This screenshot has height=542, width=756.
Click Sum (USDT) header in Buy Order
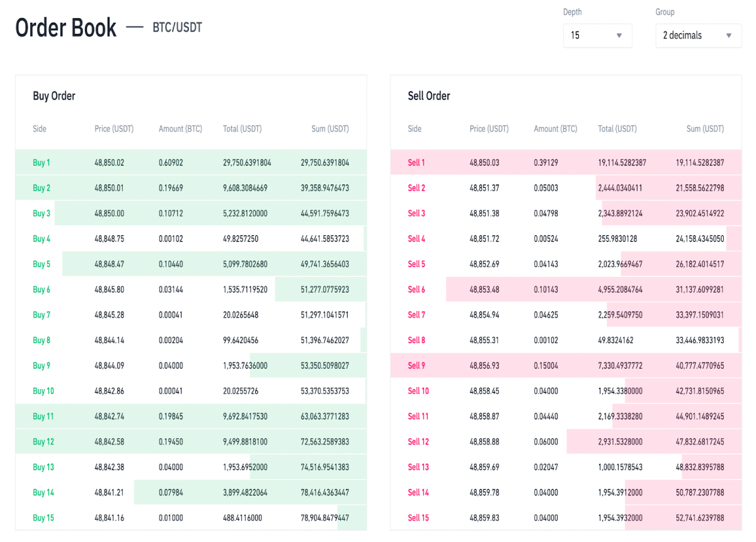pos(330,128)
